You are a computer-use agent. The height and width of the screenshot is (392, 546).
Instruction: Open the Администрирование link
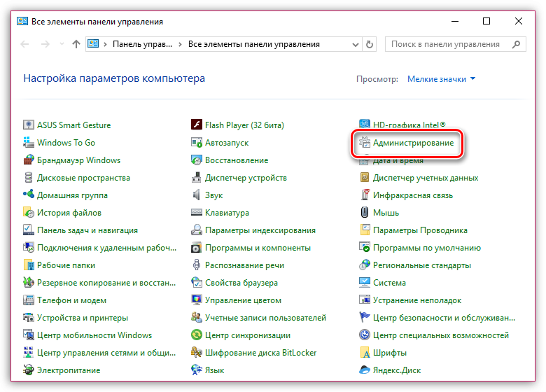tap(413, 143)
